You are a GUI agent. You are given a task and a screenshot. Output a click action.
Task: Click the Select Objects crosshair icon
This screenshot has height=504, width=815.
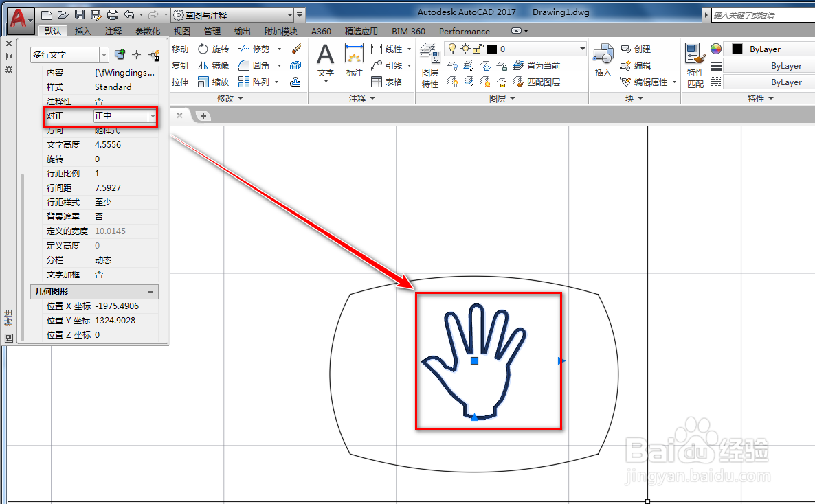click(137, 54)
